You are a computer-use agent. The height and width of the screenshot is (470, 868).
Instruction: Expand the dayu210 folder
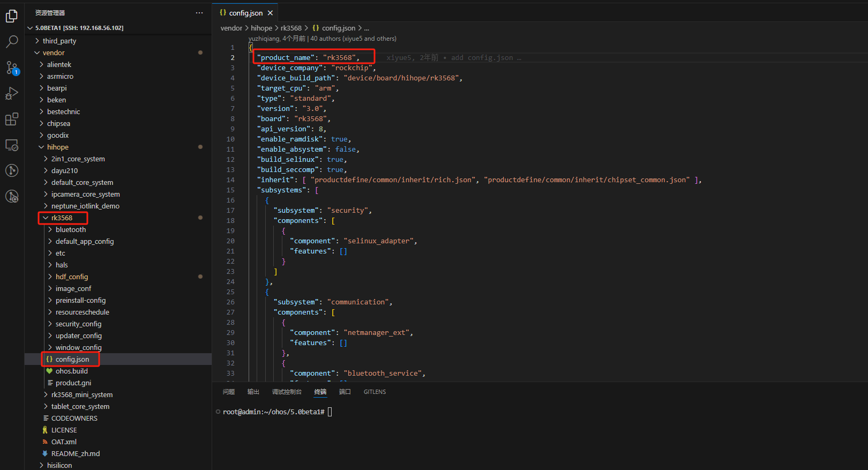(x=46, y=170)
